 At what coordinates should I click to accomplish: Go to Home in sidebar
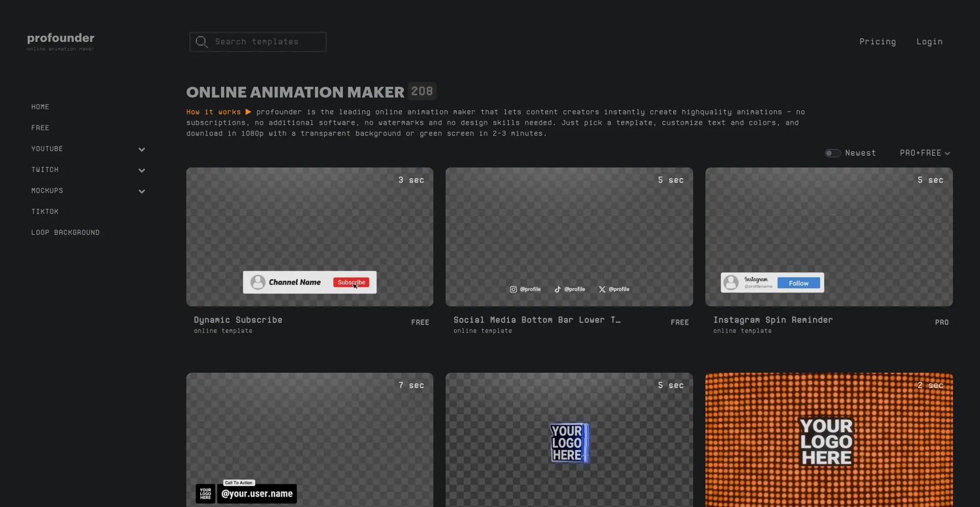click(x=40, y=107)
